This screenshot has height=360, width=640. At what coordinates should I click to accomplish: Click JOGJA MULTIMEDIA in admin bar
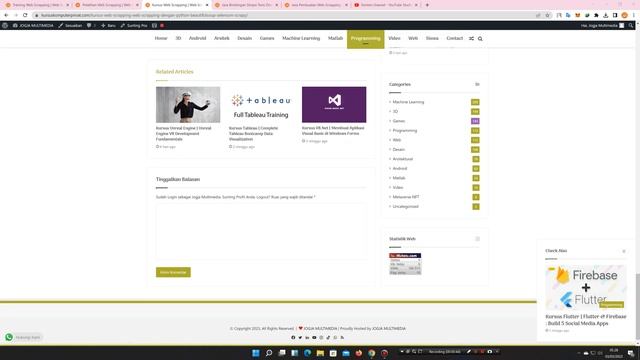[x=33, y=25]
